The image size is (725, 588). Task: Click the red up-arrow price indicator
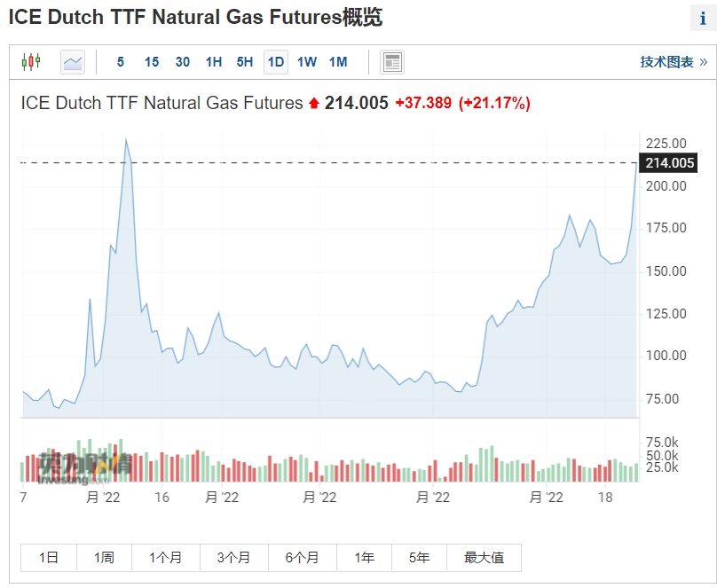point(314,104)
